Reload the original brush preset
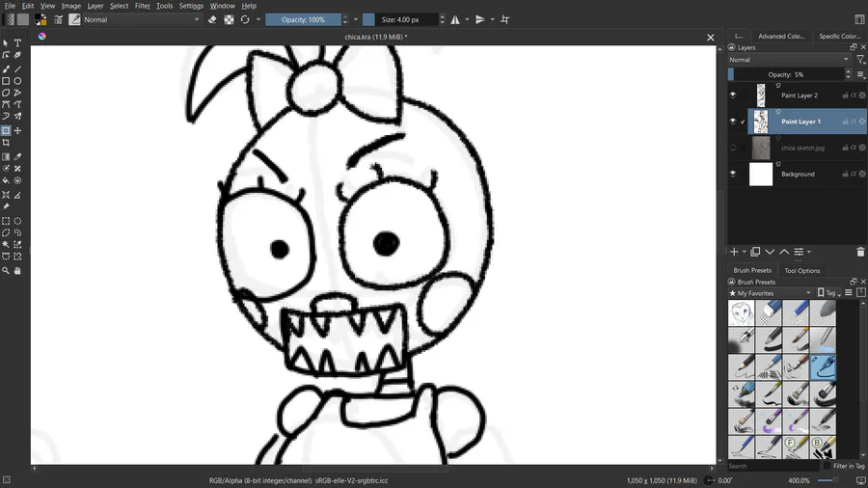Image resolution: width=868 pixels, height=488 pixels. click(x=245, y=19)
